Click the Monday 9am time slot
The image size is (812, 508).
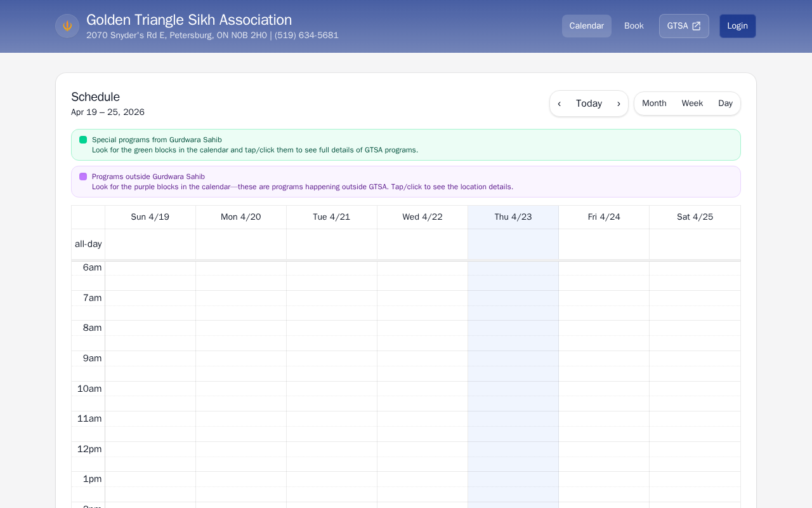[241, 359]
